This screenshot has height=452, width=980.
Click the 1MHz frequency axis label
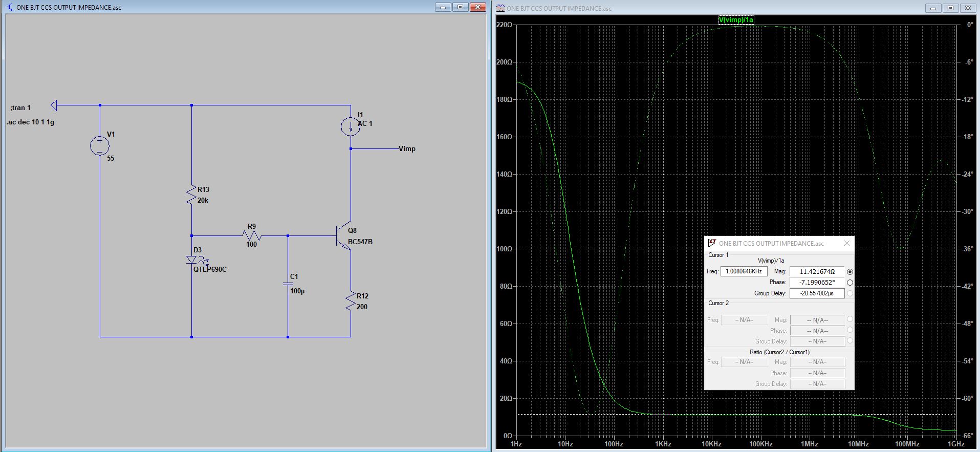810,444
